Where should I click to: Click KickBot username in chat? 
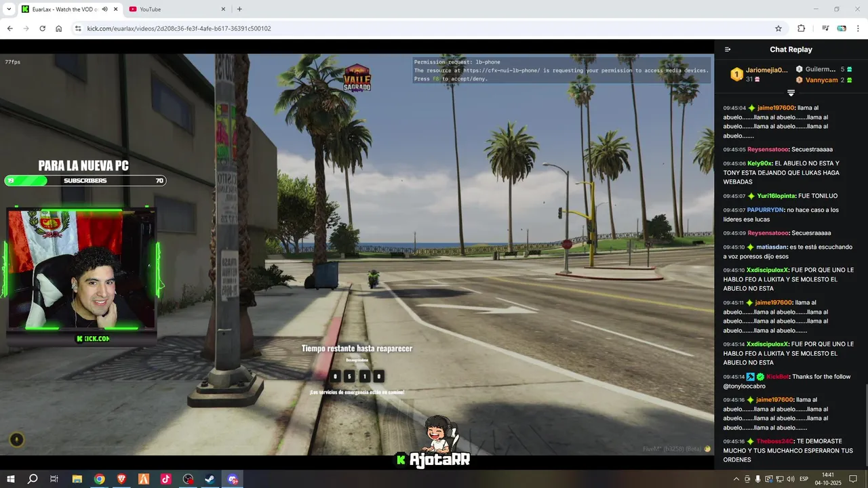point(778,377)
